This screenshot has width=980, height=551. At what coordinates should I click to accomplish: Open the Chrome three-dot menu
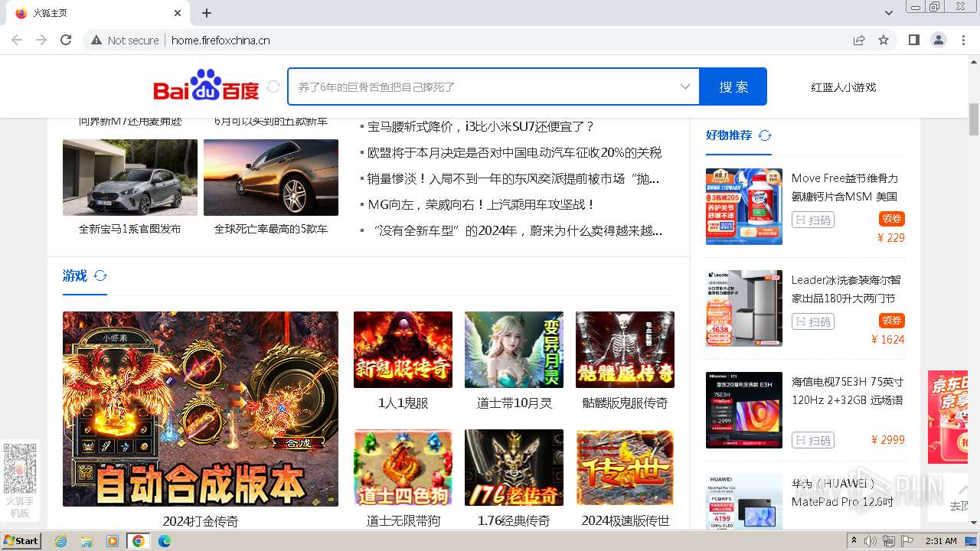(x=962, y=40)
